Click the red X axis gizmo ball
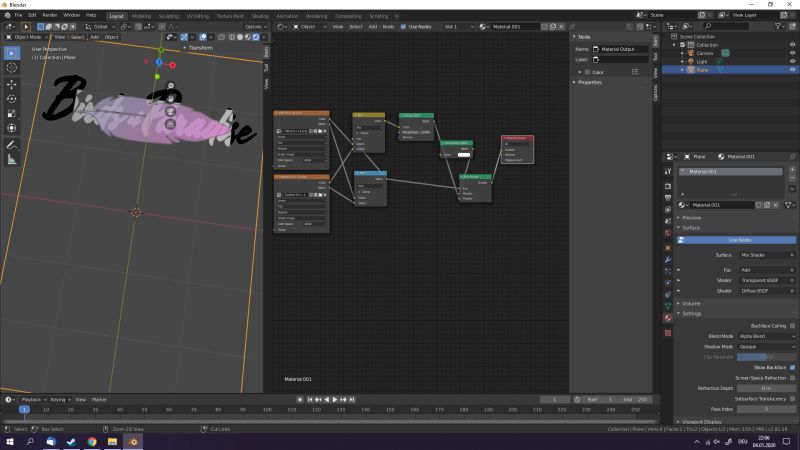The height and width of the screenshot is (450, 800). (x=172, y=65)
